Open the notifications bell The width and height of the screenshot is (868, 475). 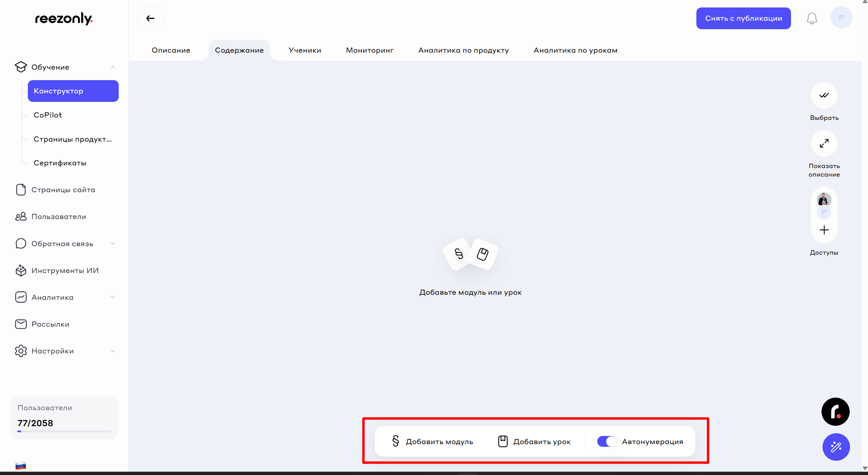coord(812,18)
